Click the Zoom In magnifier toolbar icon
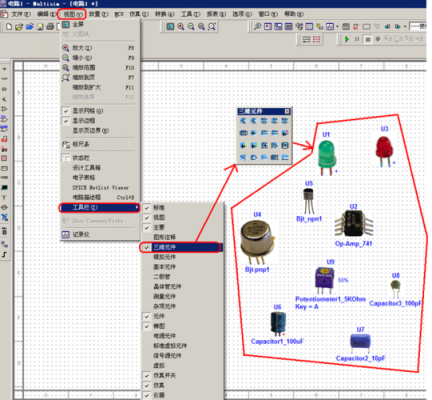Viewport: 432px width, 400px height. (x=181, y=26)
